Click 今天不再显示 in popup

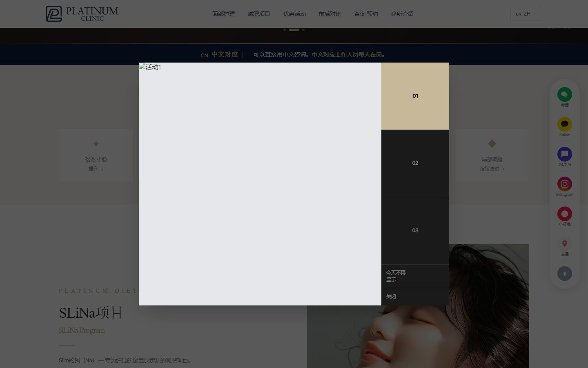pos(415,276)
